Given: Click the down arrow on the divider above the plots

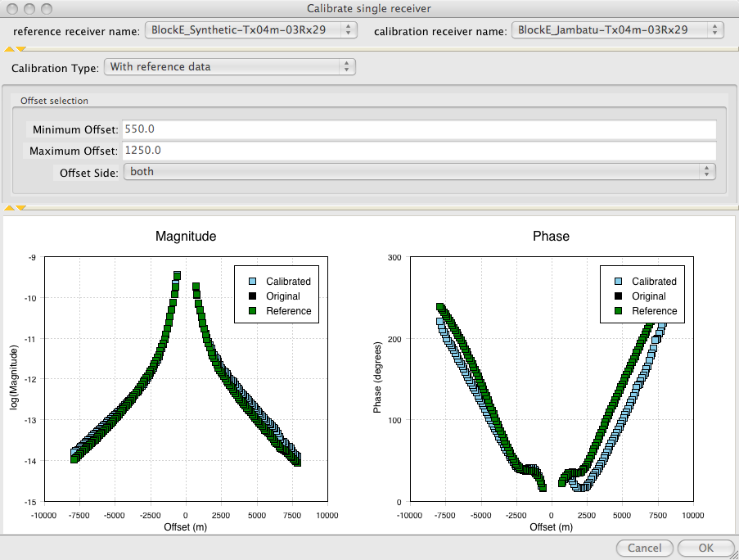Looking at the screenshot, I should click(x=20, y=208).
